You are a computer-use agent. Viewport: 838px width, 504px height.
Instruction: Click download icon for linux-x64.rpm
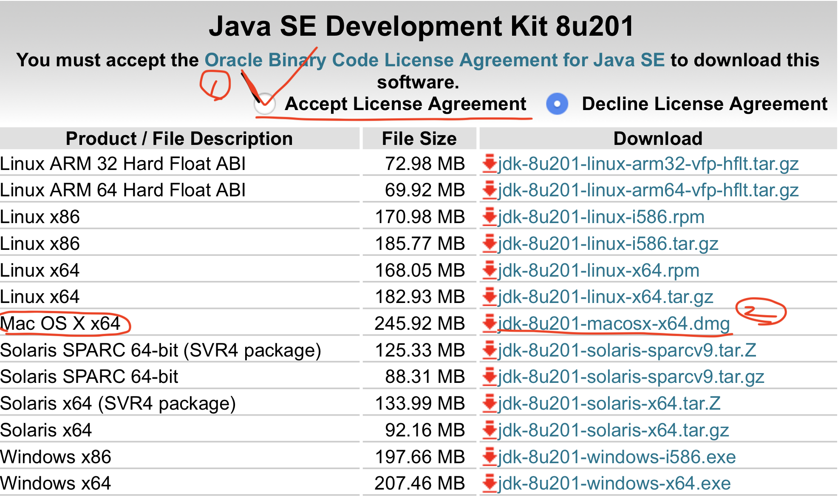point(490,270)
